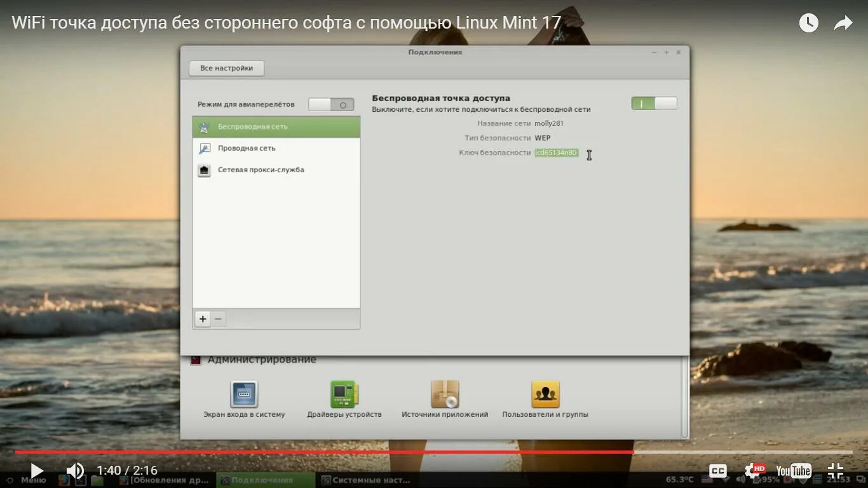Click the Подключения taskbar window entry
The image size is (868, 488).
(x=266, y=480)
